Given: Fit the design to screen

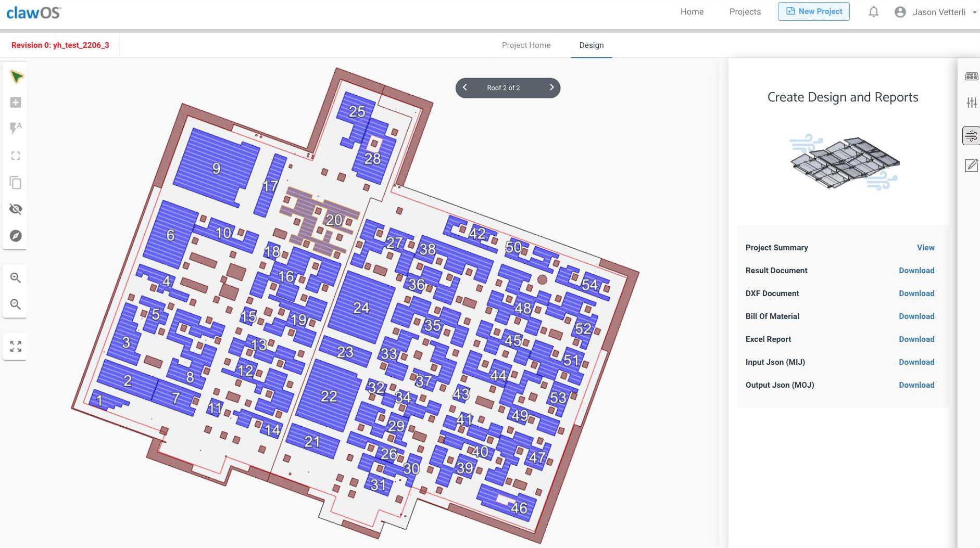Looking at the screenshot, I should [x=16, y=347].
